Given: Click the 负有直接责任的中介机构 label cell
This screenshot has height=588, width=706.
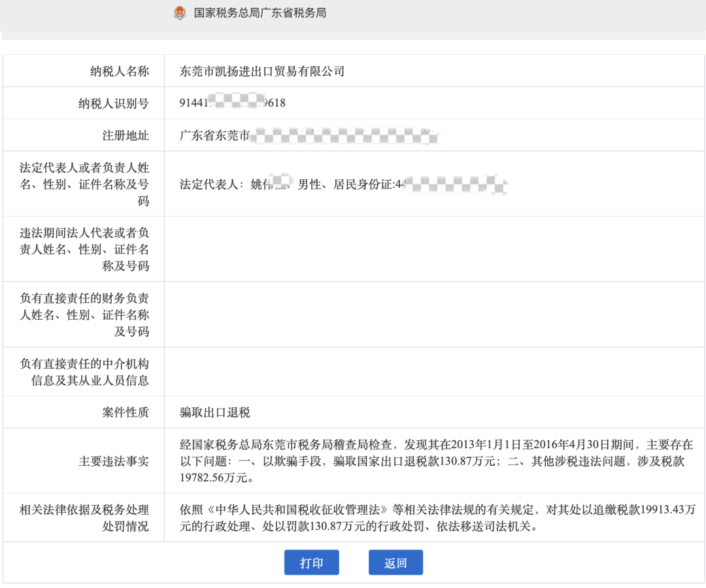Looking at the screenshot, I should point(84,372).
